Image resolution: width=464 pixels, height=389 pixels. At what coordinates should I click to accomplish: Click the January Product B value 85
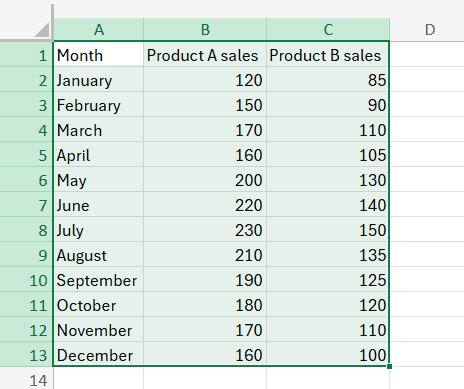(328, 79)
